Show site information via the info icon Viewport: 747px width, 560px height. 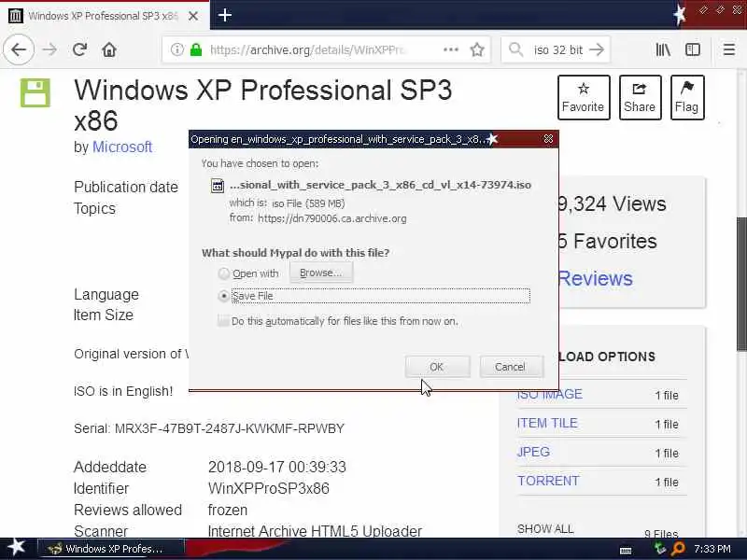click(176, 49)
